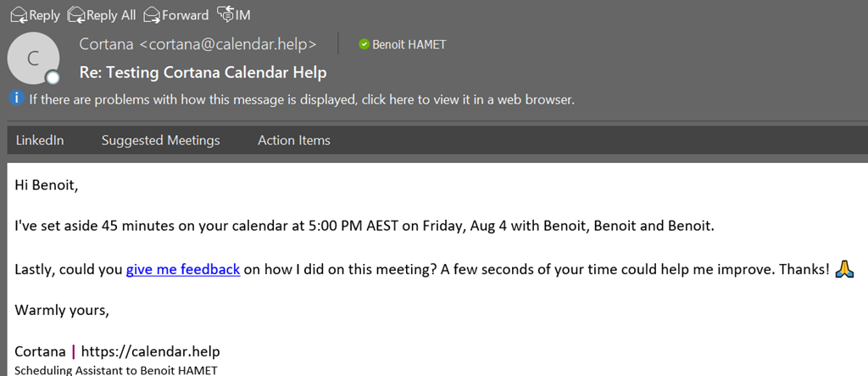Click the "Scheduling Assistant to Benoit HAMET" line
868x376 pixels.
(x=116, y=370)
